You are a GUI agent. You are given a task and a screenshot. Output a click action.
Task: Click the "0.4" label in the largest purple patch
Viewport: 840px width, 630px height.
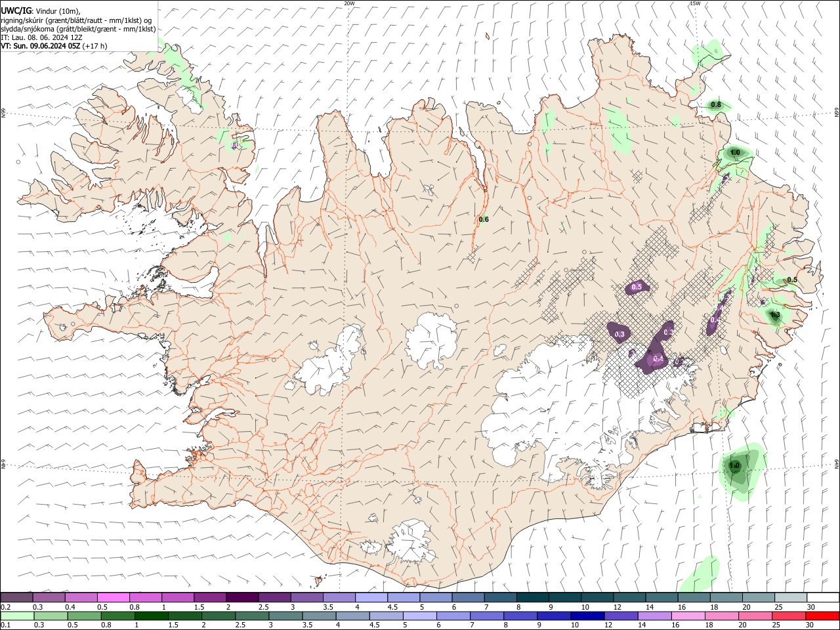658,358
